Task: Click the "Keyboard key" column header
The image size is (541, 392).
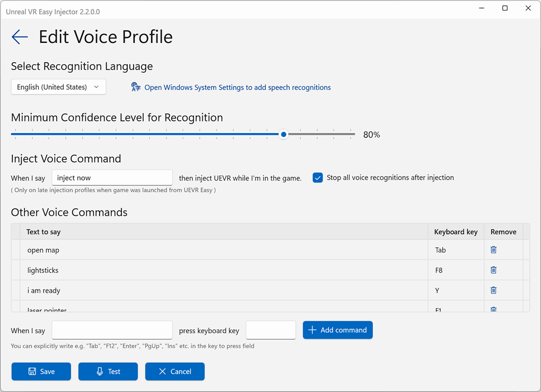Action: pos(456,232)
